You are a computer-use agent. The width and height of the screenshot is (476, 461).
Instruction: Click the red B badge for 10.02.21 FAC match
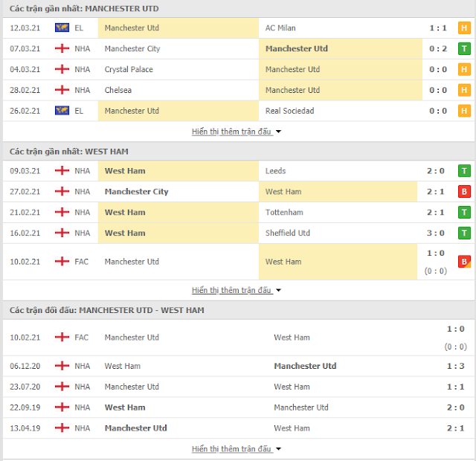[464, 262]
